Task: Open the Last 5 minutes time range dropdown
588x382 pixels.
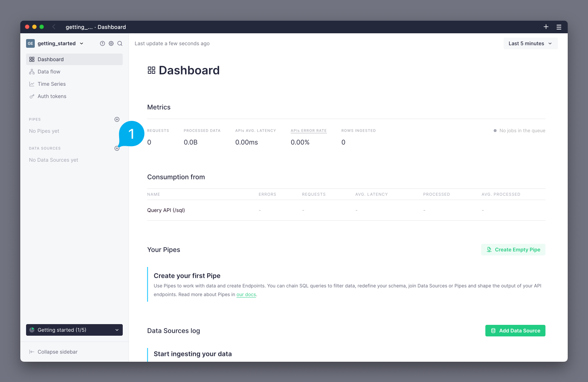Action: tap(530, 43)
